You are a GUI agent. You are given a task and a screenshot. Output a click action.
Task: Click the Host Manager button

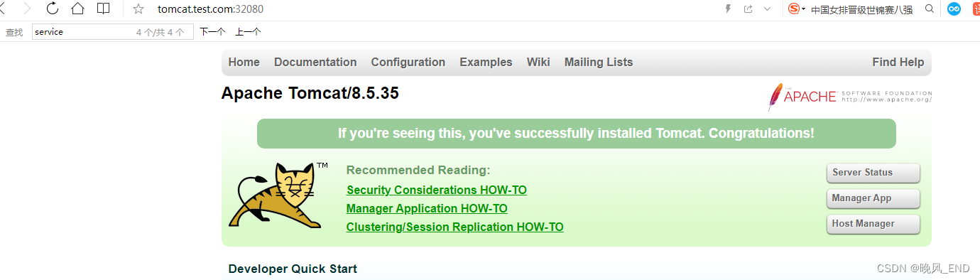(873, 224)
